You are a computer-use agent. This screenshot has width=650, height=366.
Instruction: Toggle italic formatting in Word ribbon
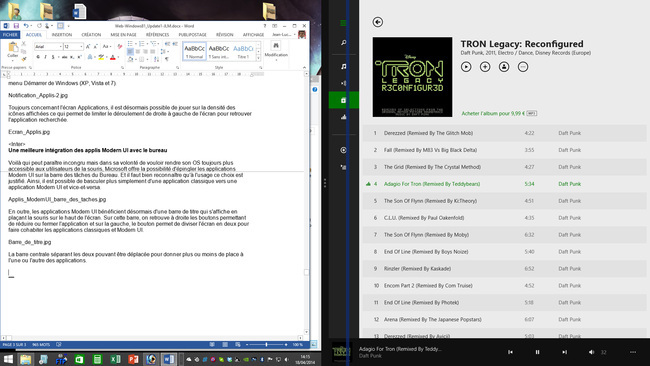45,57
